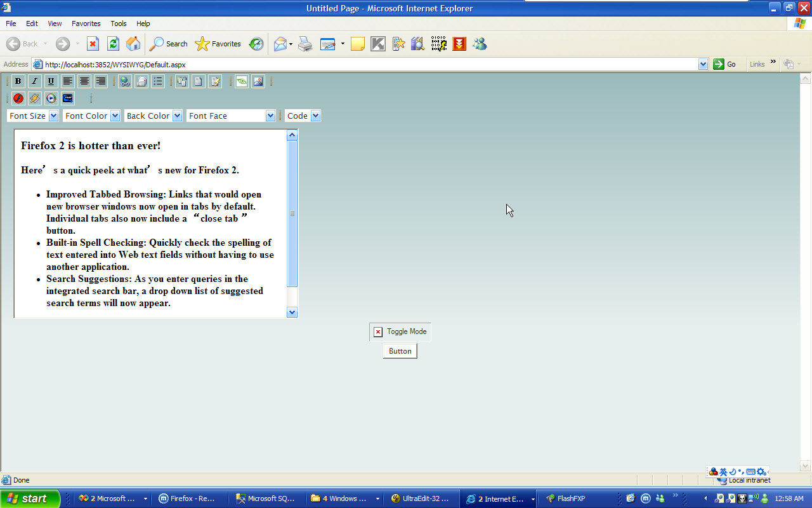Image resolution: width=812 pixels, height=508 pixels.
Task: Open the Mail button dropdown arrow
Action: point(291,44)
